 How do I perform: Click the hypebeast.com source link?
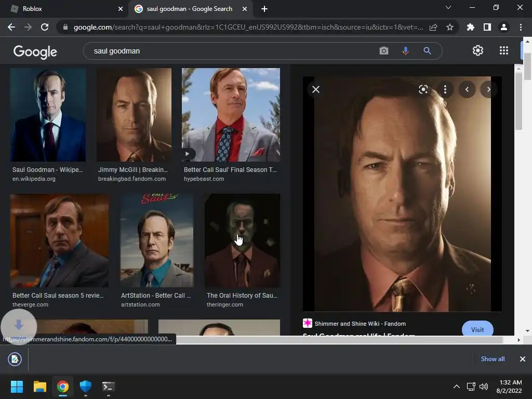(x=204, y=179)
